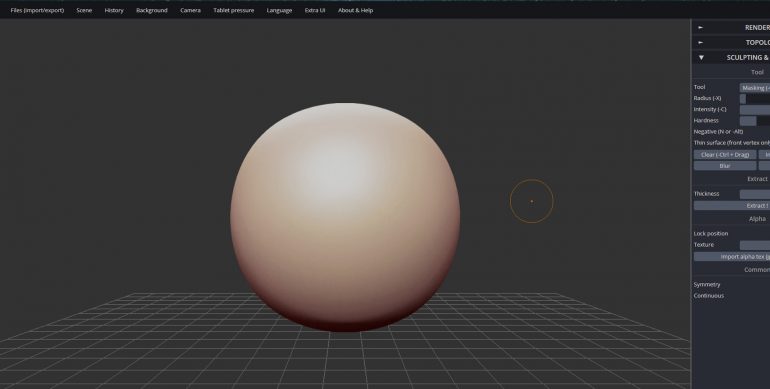Viewport: 770px width, 389px height.
Task: Click the sphere mesh in the viewport
Action: click(345, 217)
